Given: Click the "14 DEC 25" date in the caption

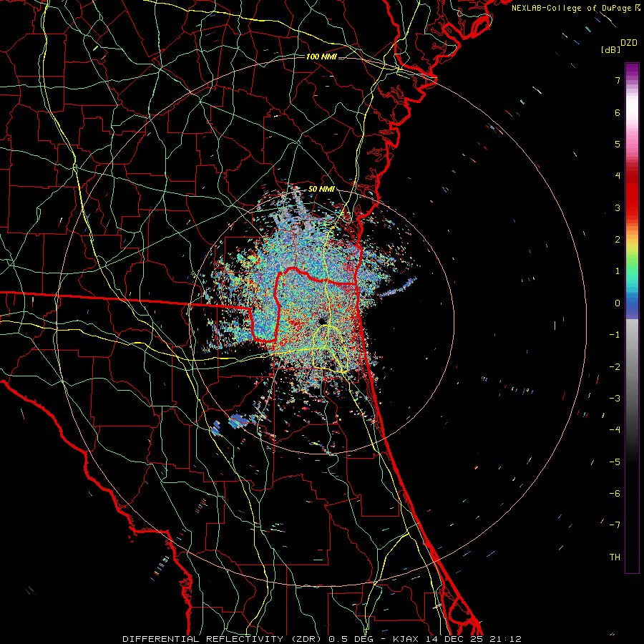Looking at the screenshot, I should [x=454, y=639].
